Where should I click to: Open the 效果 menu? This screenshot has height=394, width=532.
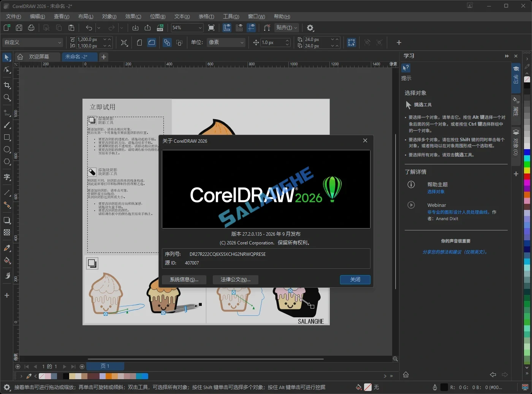(133, 17)
